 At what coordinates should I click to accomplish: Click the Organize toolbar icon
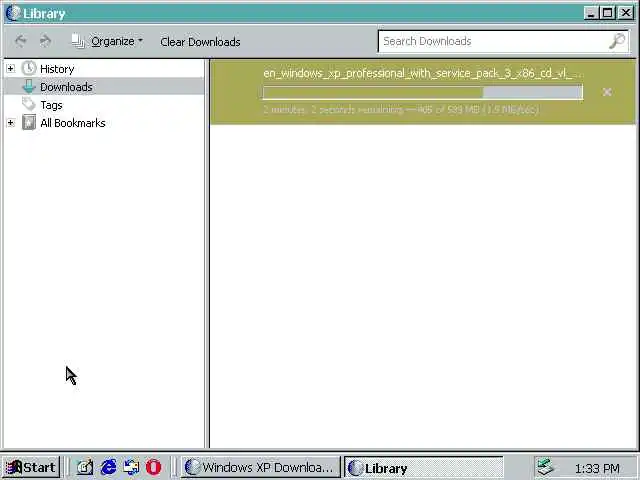point(78,41)
